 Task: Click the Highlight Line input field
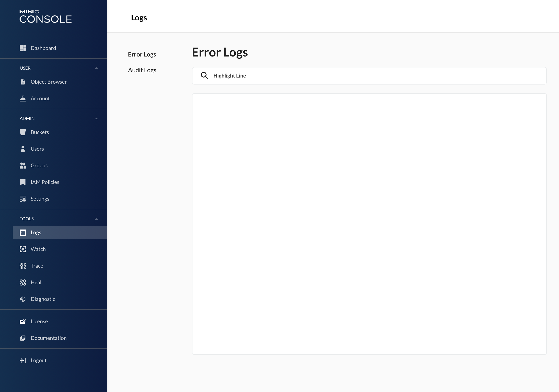pos(365,76)
